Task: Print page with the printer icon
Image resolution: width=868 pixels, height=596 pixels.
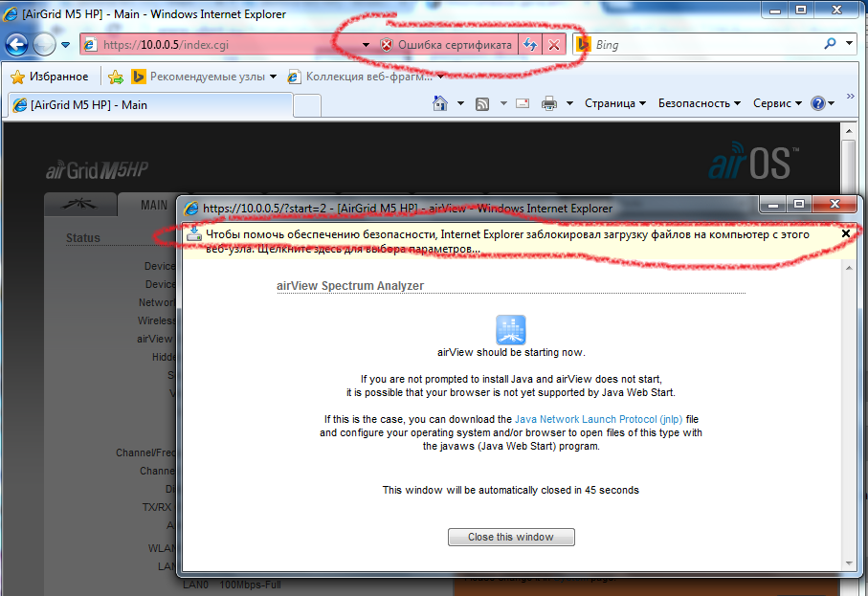Action: coord(549,103)
